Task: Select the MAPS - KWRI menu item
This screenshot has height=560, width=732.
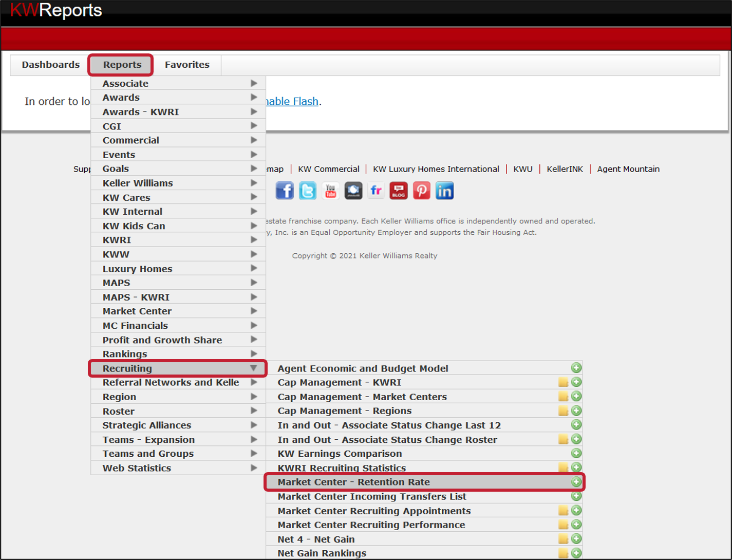Action: (x=178, y=297)
